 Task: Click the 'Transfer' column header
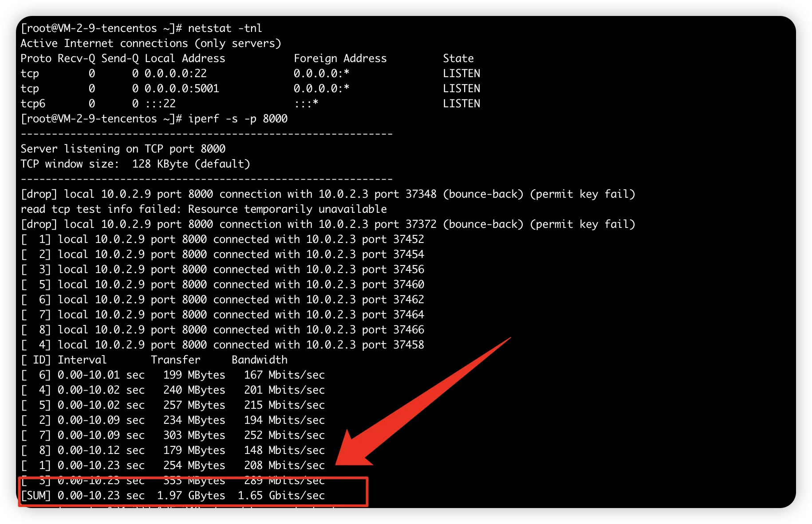tap(176, 360)
